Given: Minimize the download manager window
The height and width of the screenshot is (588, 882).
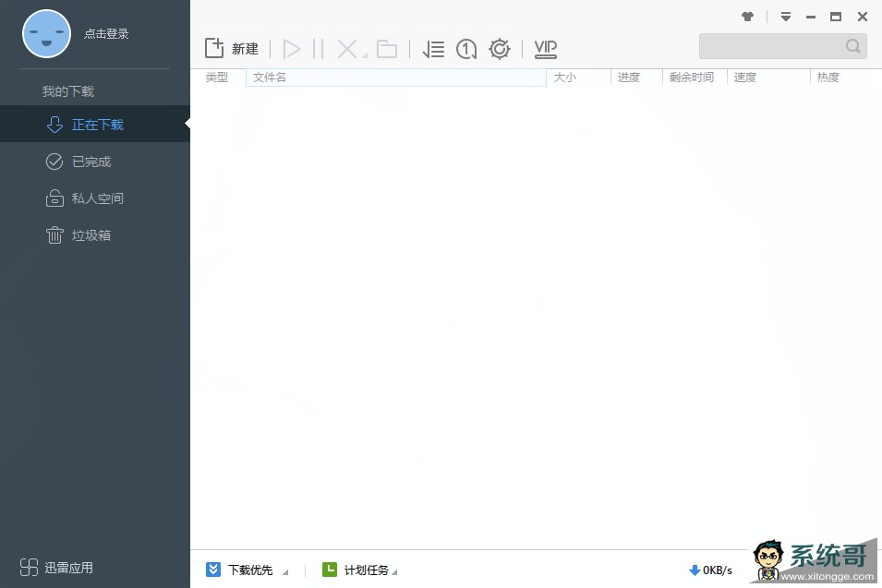Looking at the screenshot, I should tap(811, 17).
